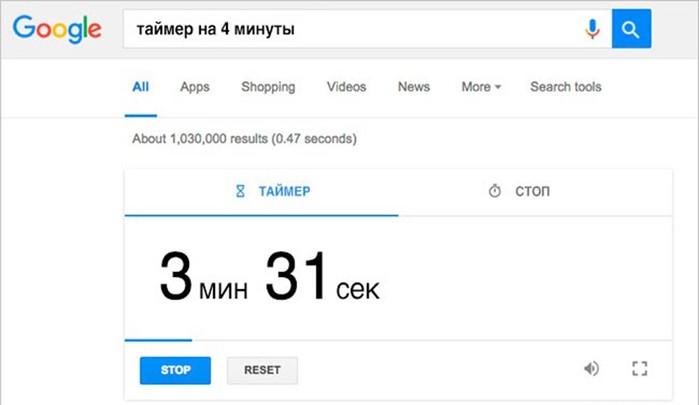Screen dimensions: 699x405
Task: Open the Apps results tab
Action: pyautogui.click(x=195, y=87)
